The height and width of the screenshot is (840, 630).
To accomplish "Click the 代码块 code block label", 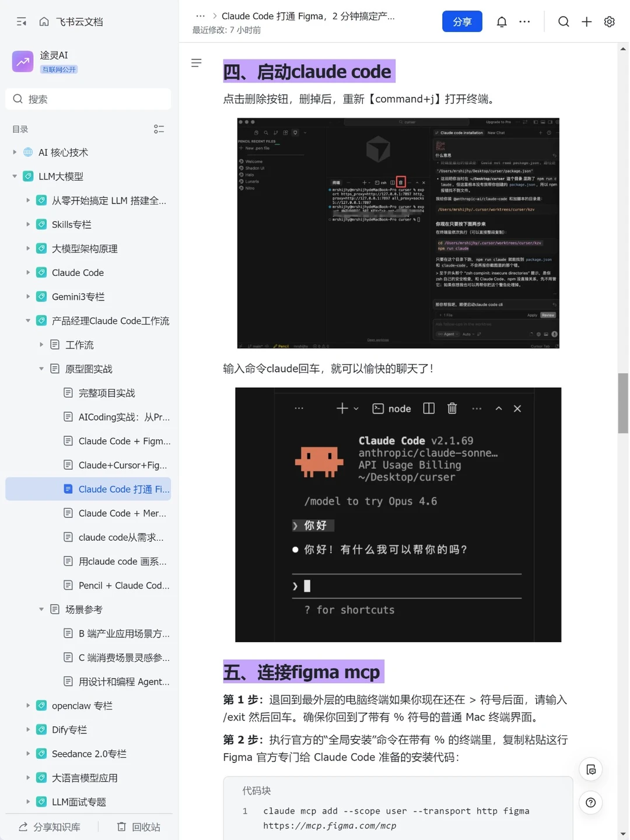I will [257, 790].
